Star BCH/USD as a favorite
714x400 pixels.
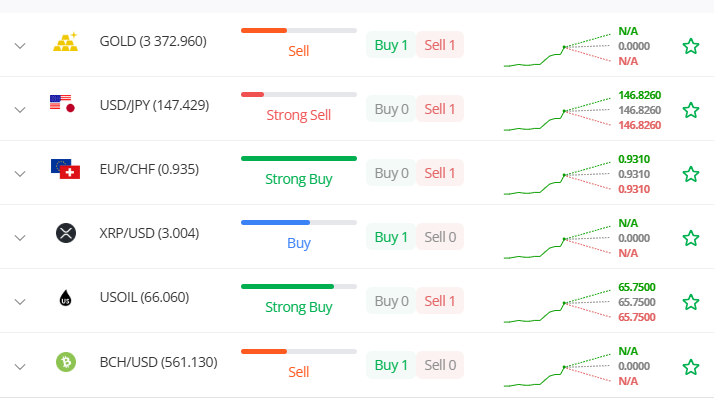pyautogui.click(x=691, y=367)
